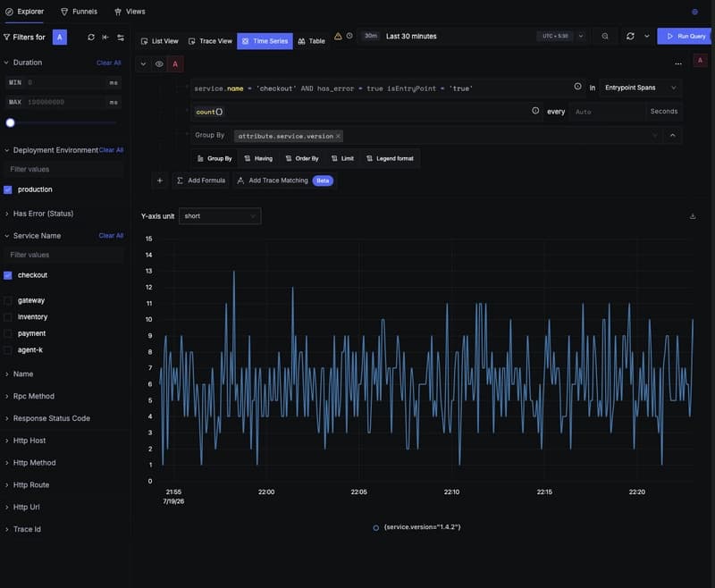This screenshot has height=588, width=715.
Task: Uncheck the production environment checkbox
Action: point(8,189)
